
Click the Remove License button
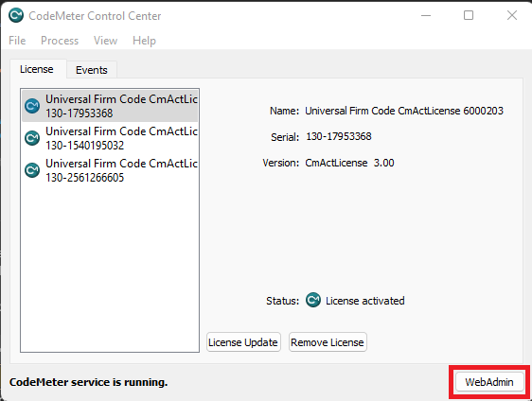tap(328, 342)
